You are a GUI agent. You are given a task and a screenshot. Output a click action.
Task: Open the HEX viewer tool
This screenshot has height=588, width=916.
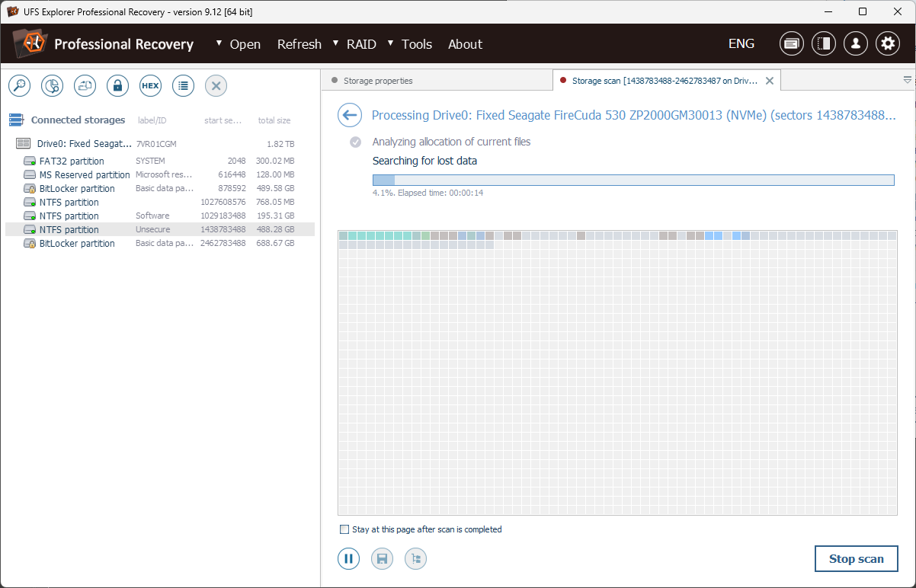coord(150,85)
